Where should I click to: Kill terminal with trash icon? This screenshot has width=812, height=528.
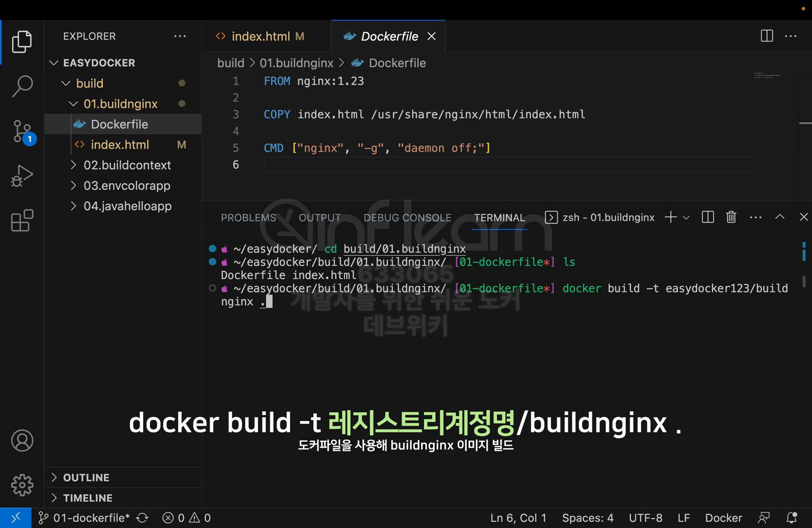pyautogui.click(x=731, y=217)
